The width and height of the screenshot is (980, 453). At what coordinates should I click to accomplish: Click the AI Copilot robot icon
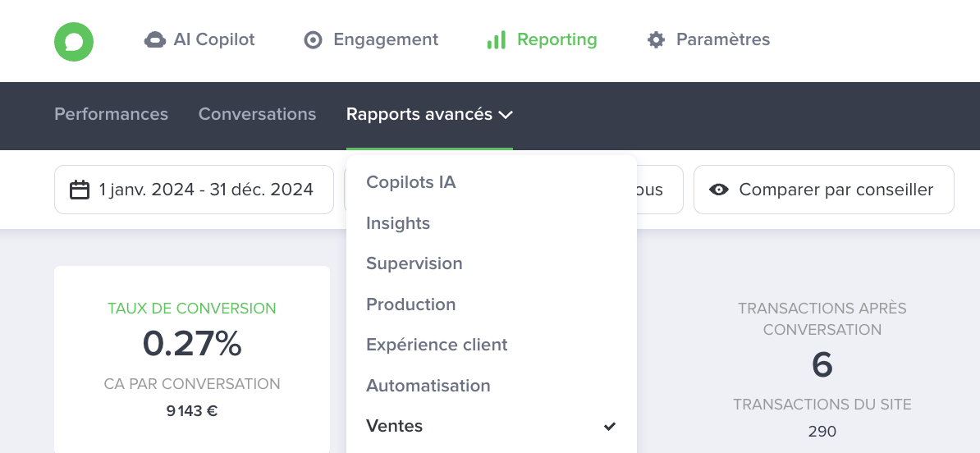[x=155, y=40]
